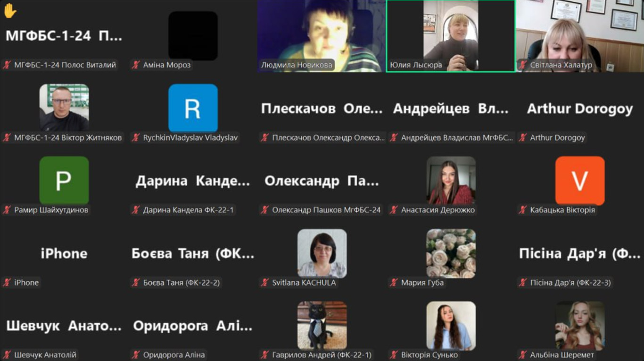Select Світлана Халатур's video tile

(580, 36)
